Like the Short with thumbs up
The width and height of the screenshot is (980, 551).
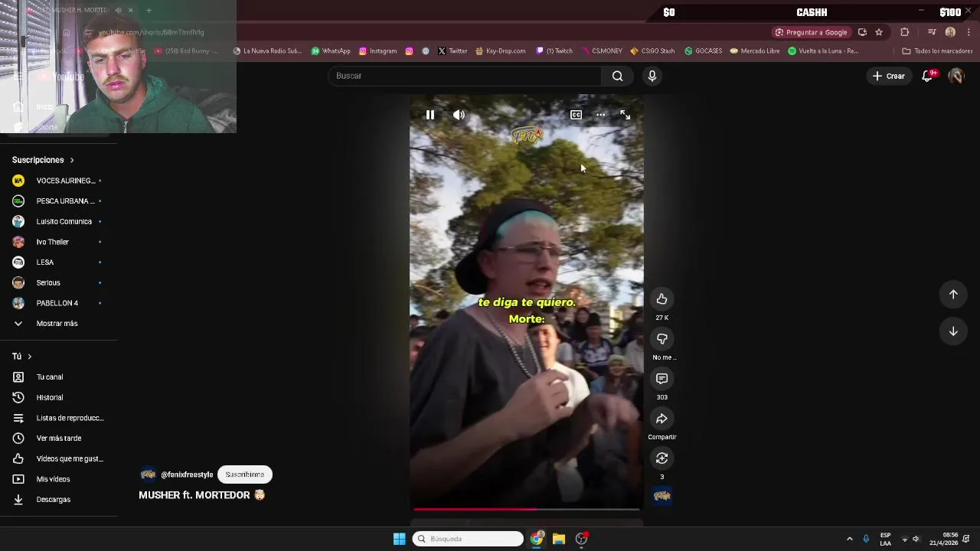pyautogui.click(x=661, y=299)
